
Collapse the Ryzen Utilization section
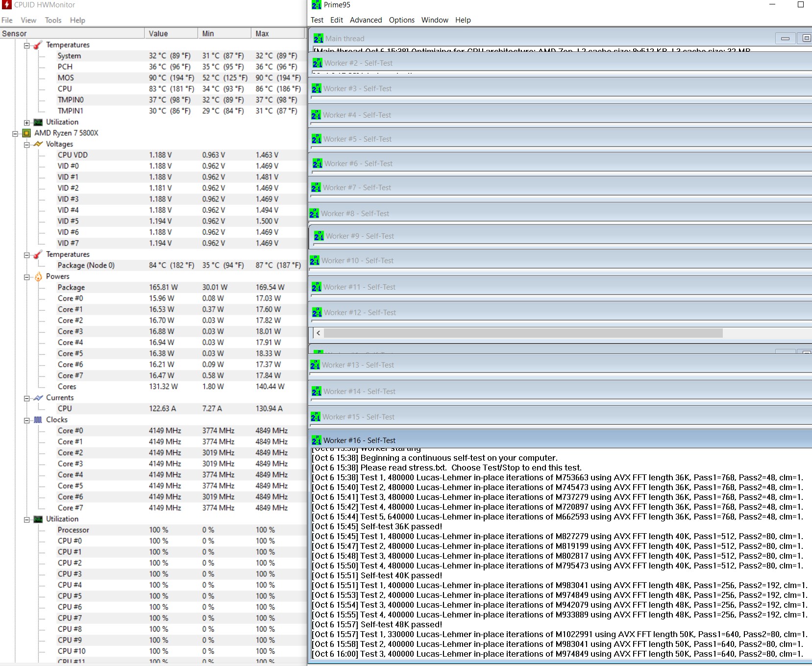coord(27,519)
